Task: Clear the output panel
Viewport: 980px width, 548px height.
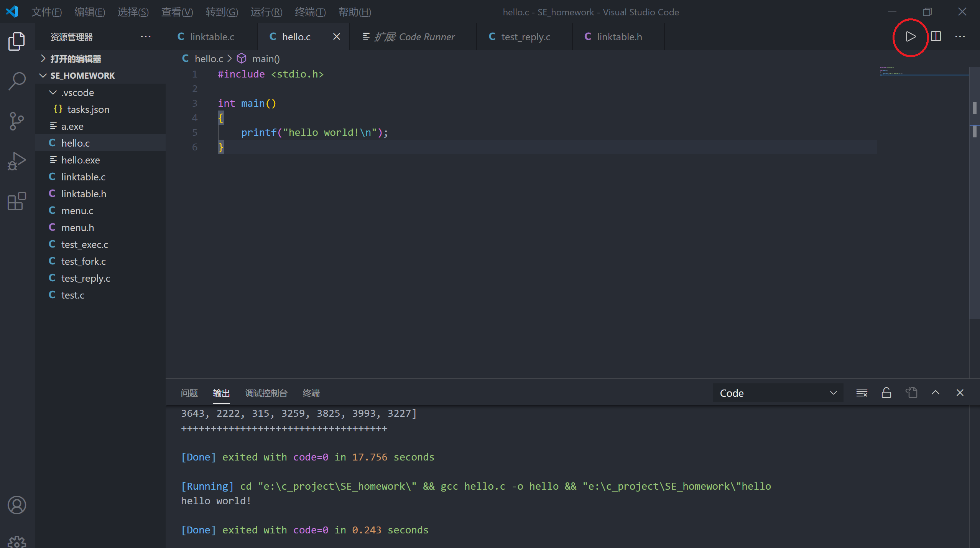Action: pos(862,393)
